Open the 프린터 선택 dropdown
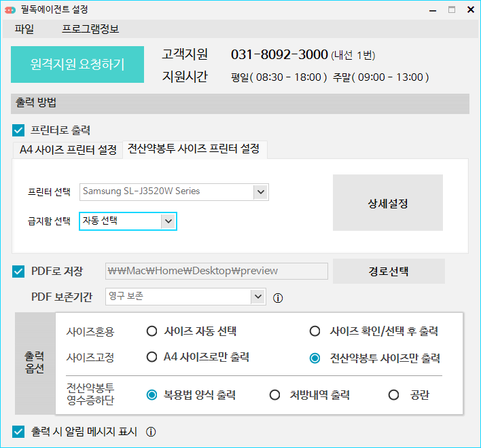The width and height of the screenshot is (481, 448). (260, 191)
